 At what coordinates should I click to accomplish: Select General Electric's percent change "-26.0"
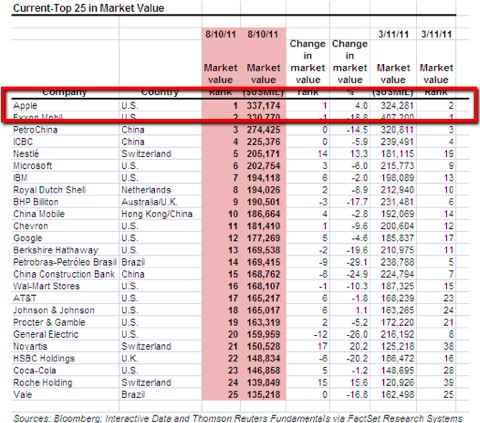click(x=357, y=334)
